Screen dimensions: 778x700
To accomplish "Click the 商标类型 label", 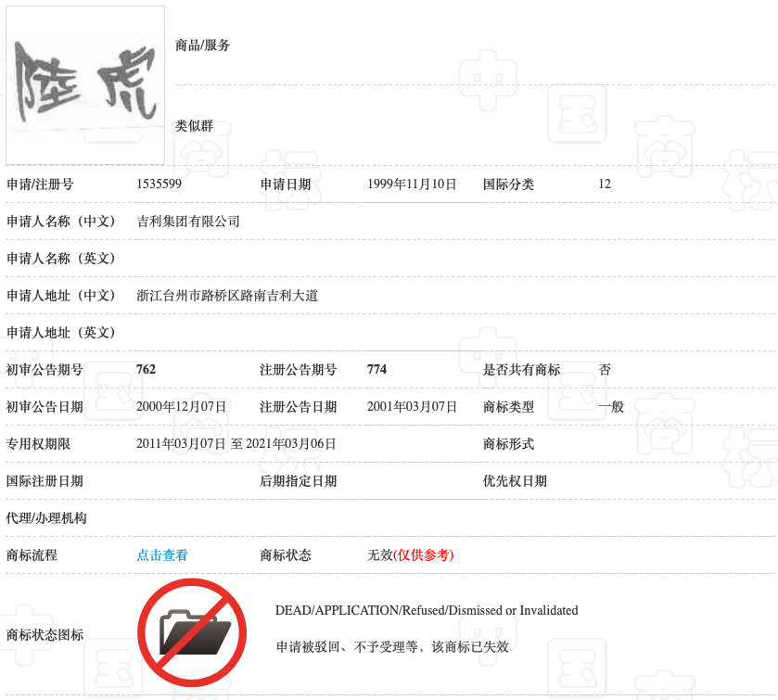I will 508,407.
